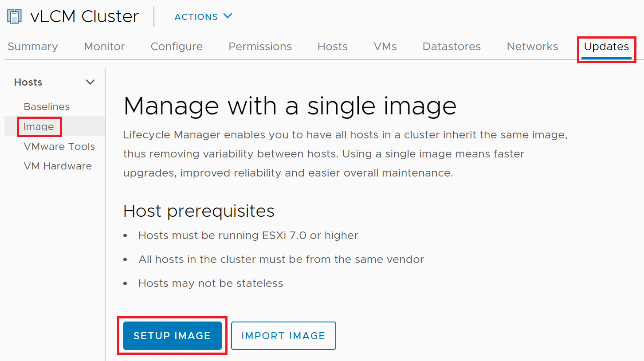Image resolution: width=644 pixels, height=361 pixels.
Task: Click the vLCM Cluster title text
Action: click(84, 17)
